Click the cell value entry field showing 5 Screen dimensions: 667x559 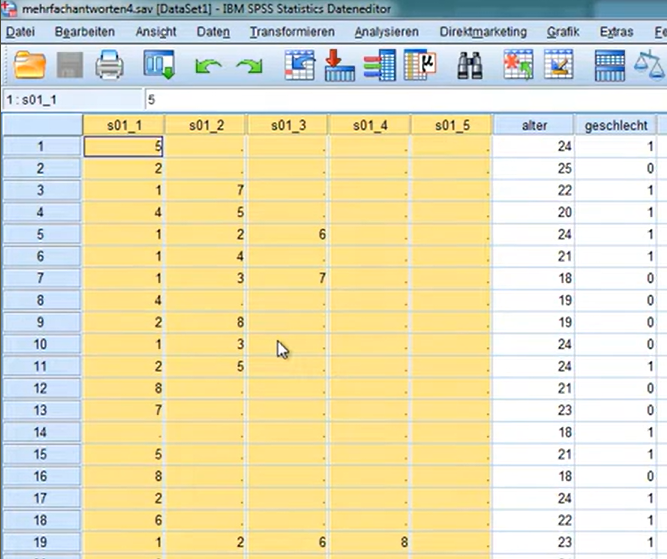(x=400, y=100)
